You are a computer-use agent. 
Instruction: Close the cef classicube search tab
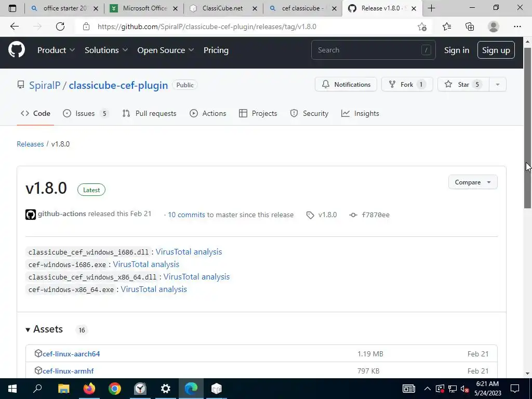pyautogui.click(x=335, y=8)
